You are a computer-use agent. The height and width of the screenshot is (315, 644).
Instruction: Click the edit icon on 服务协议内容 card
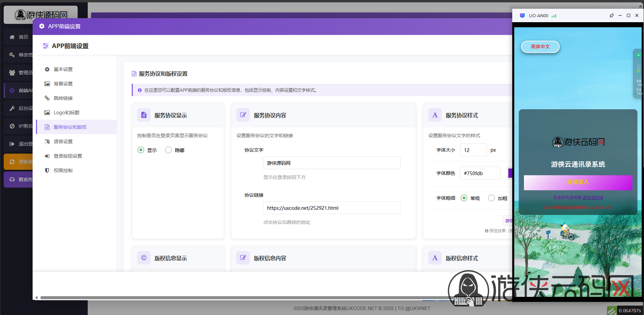coord(243,115)
